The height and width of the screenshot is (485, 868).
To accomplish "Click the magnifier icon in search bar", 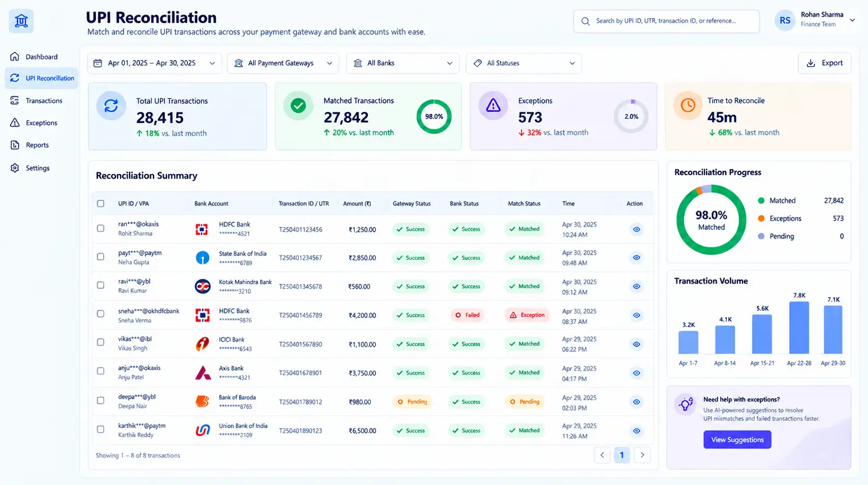I will 585,21.
